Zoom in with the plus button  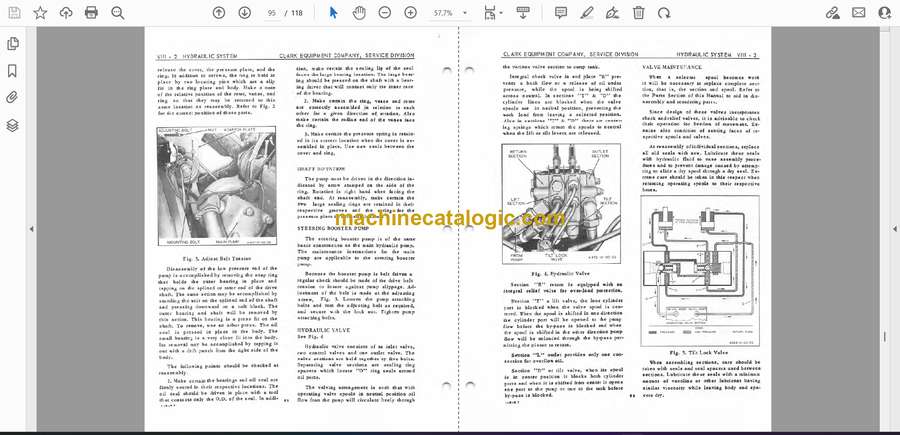click(x=410, y=13)
